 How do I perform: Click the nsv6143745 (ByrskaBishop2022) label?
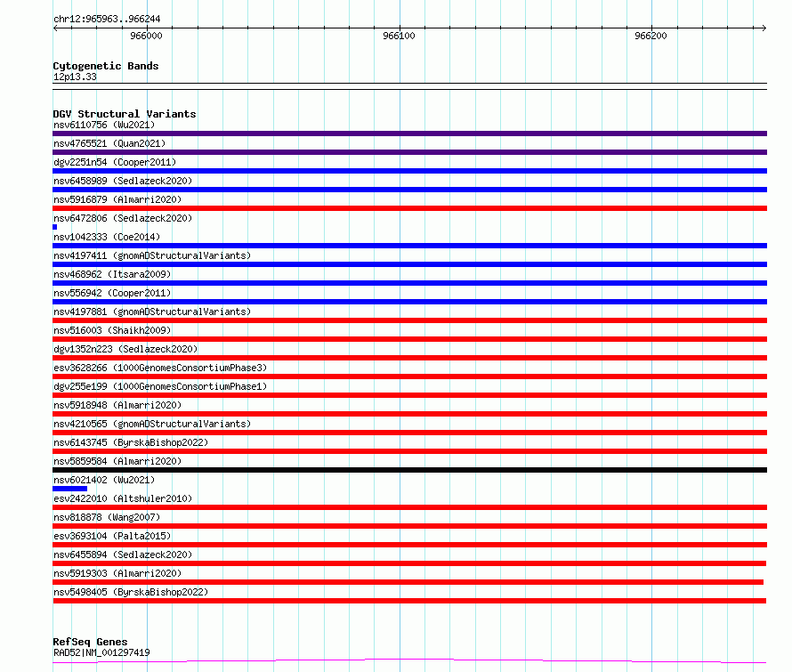(131, 442)
